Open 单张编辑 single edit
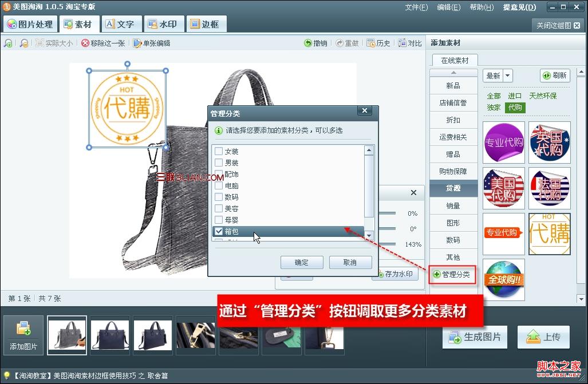 [152, 43]
